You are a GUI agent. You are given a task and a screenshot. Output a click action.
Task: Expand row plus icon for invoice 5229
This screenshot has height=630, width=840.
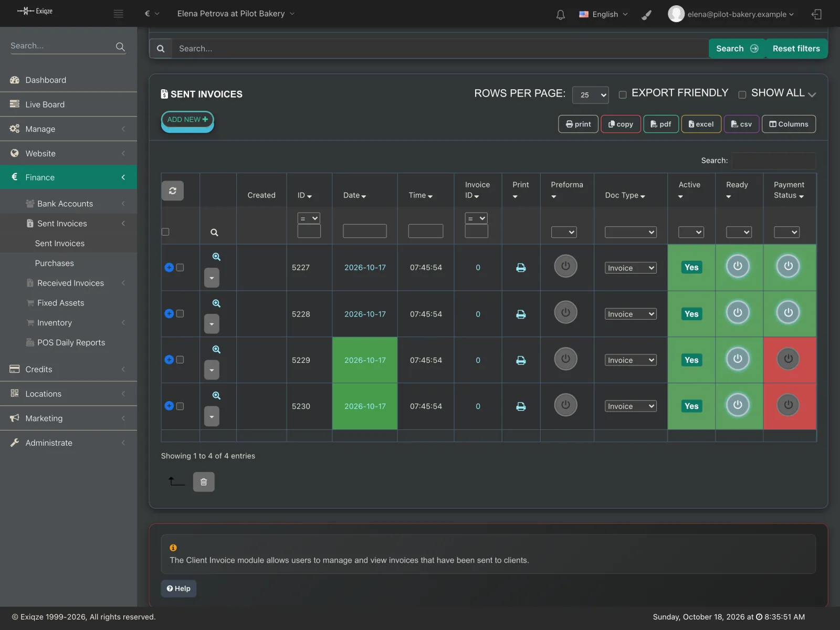click(x=169, y=360)
